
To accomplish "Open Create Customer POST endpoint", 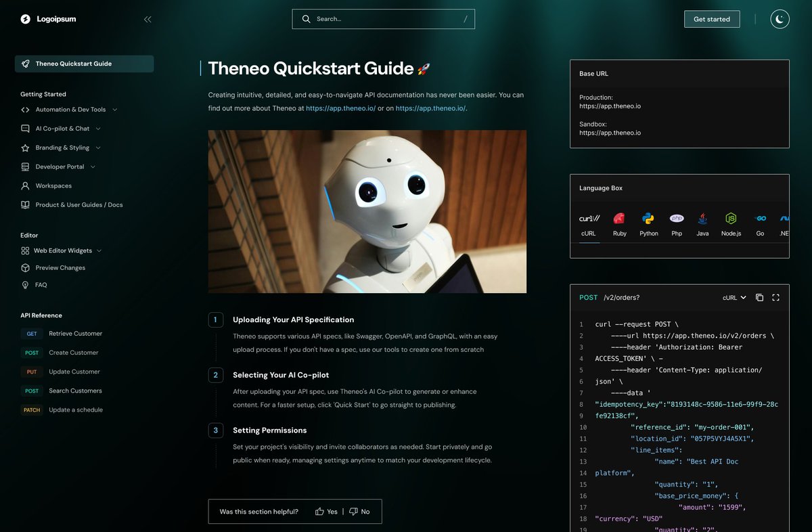I will [x=60, y=353].
